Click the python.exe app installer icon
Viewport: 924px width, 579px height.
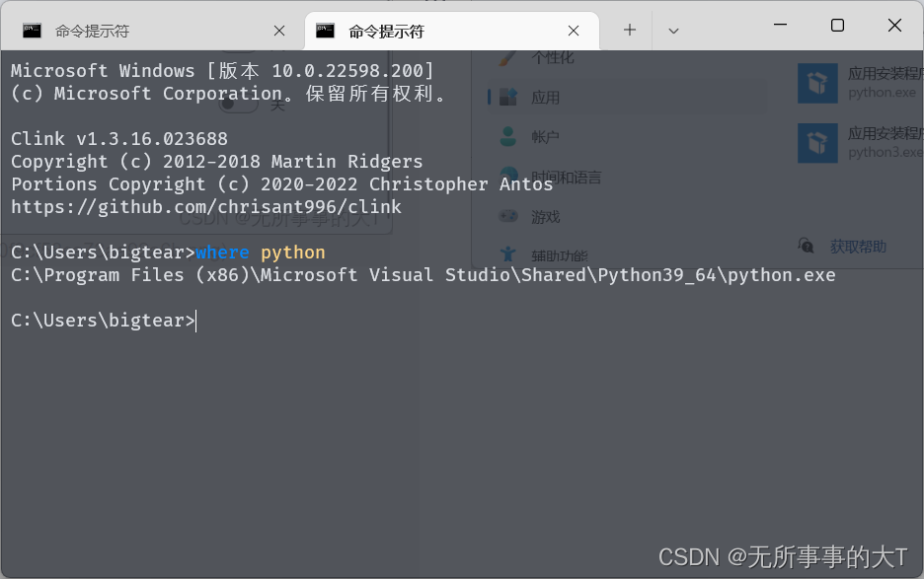click(817, 83)
